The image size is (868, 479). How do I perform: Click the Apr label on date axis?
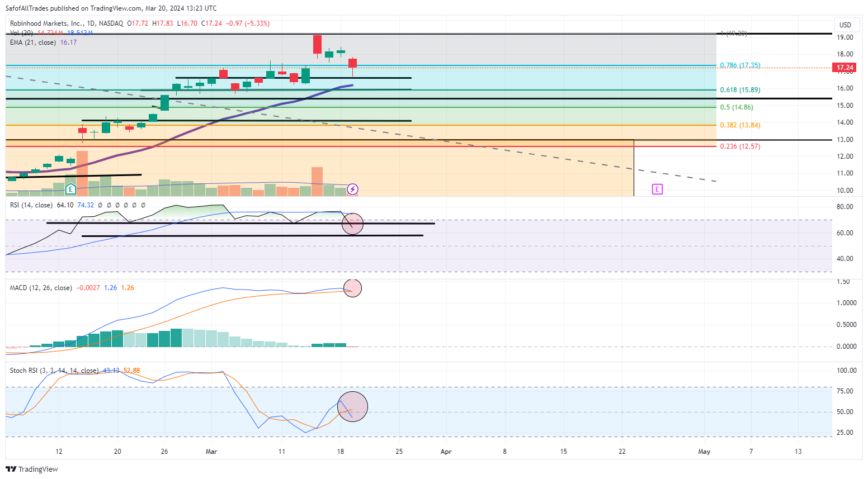point(446,452)
